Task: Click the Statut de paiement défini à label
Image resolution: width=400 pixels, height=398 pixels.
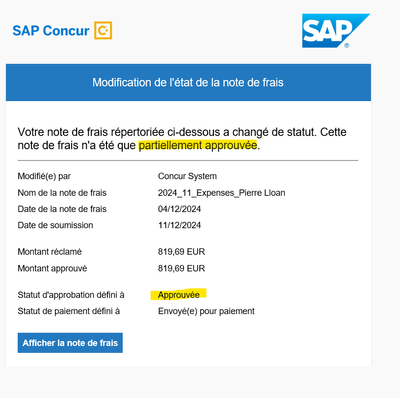Action: pos(69,311)
